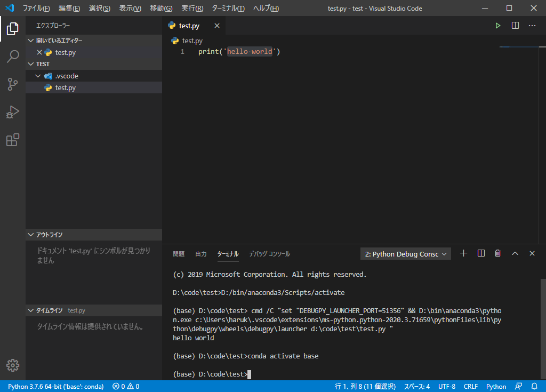Open the Source Control view
This screenshot has height=392, width=546.
click(13, 84)
